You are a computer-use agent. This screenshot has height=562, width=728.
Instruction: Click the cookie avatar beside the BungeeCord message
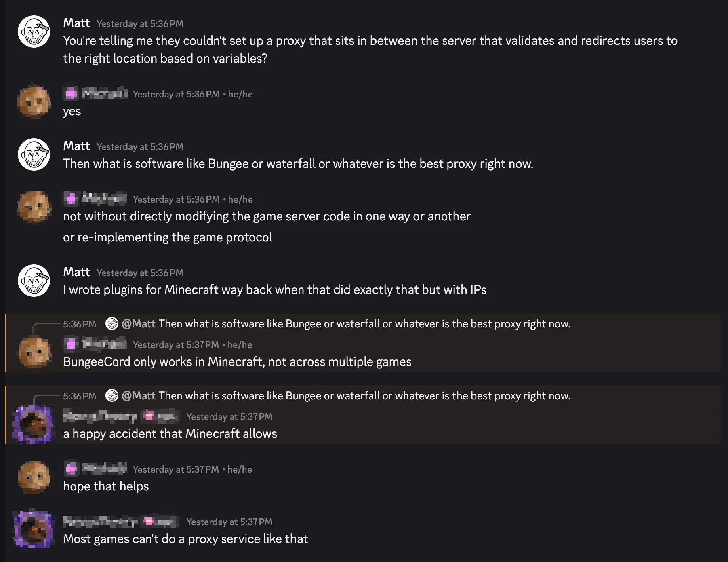[x=34, y=353]
